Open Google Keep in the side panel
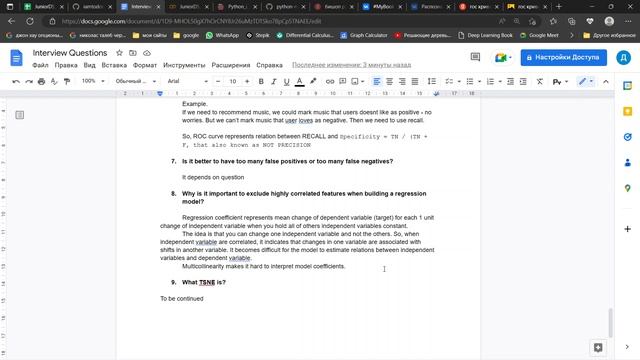This screenshot has height=360, width=640. pos(627,111)
